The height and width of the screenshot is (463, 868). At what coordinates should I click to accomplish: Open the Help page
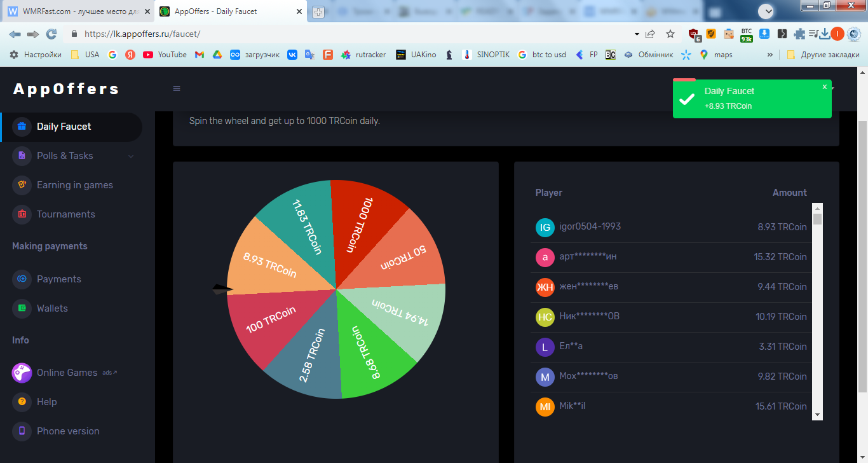point(72,402)
